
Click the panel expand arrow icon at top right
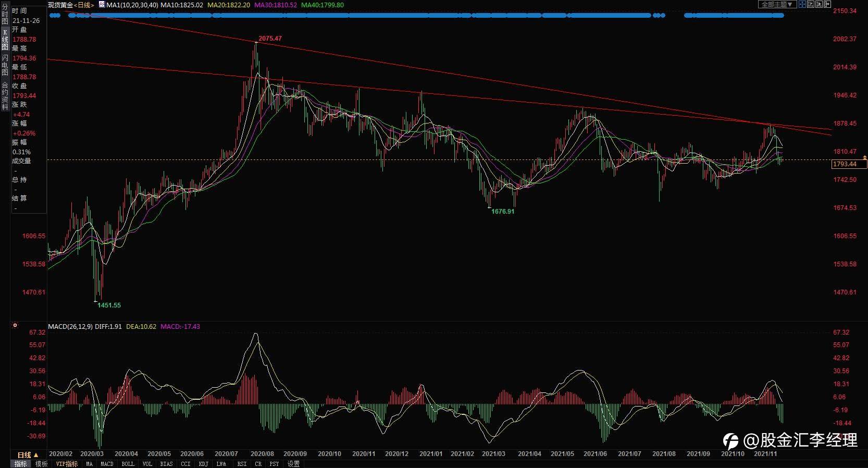(827, 4)
